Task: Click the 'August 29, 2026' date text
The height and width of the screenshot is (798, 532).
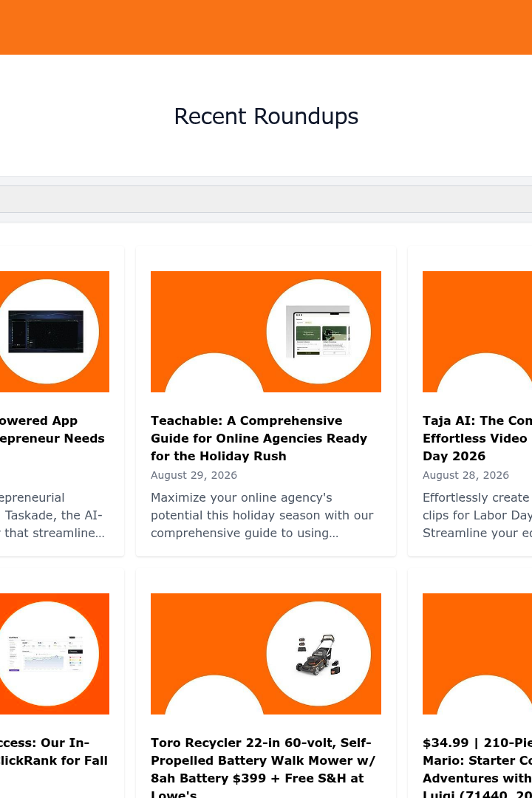Action: (x=194, y=475)
